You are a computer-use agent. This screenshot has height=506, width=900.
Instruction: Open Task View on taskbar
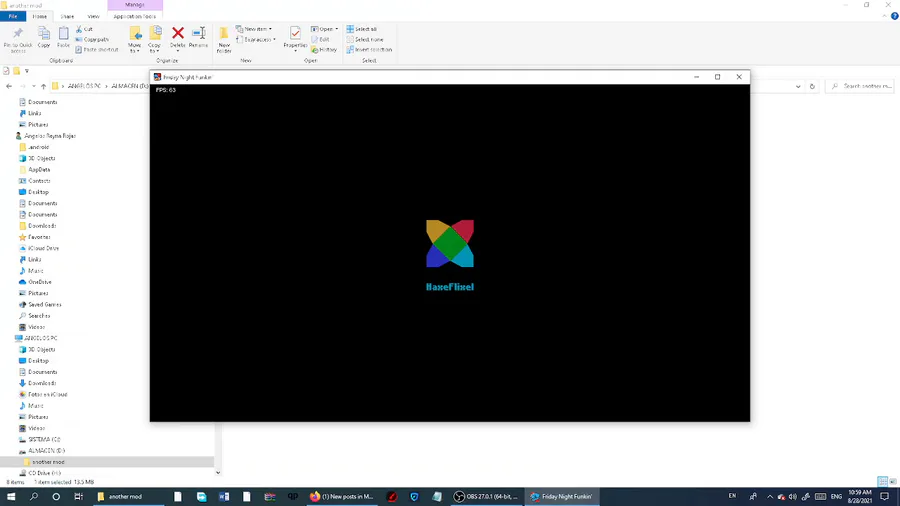pyautogui.click(x=78, y=497)
